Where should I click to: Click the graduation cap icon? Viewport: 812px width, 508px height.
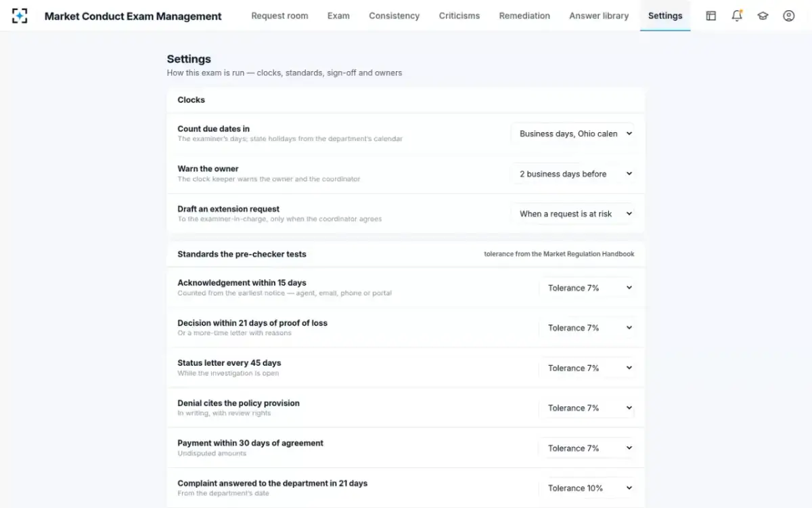pos(763,16)
